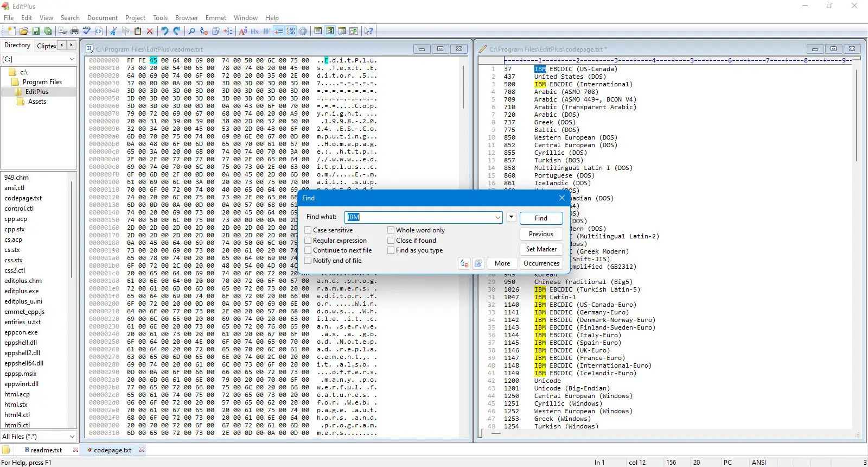This screenshot has height=467, width=868.
Task: Expand the Find what history dropdown
Action: coord(498,217)
